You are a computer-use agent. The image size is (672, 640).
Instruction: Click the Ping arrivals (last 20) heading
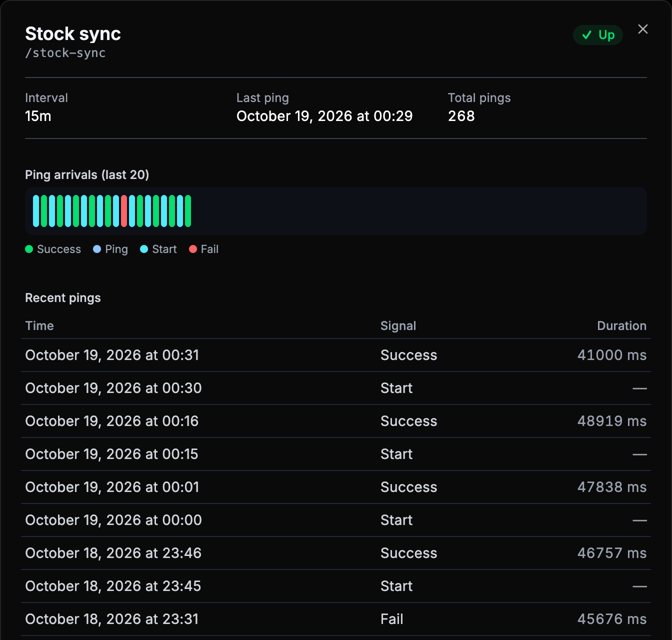(87, 174)
